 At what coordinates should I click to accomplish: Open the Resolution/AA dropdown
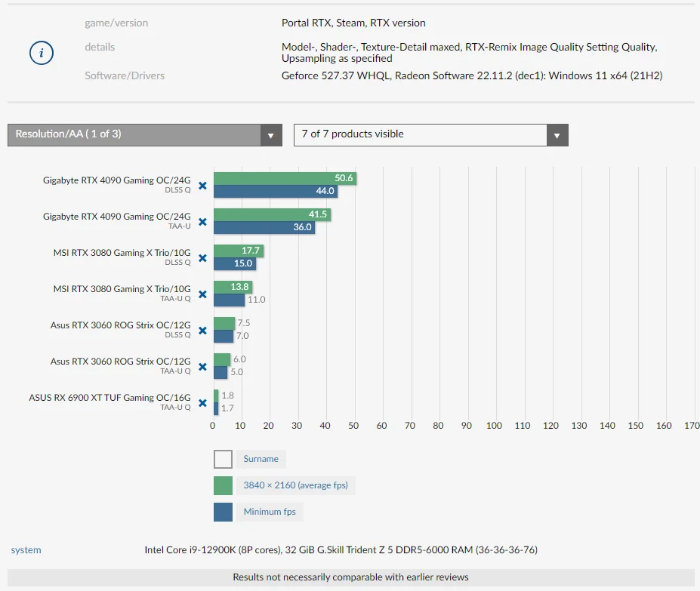point(145,135)
